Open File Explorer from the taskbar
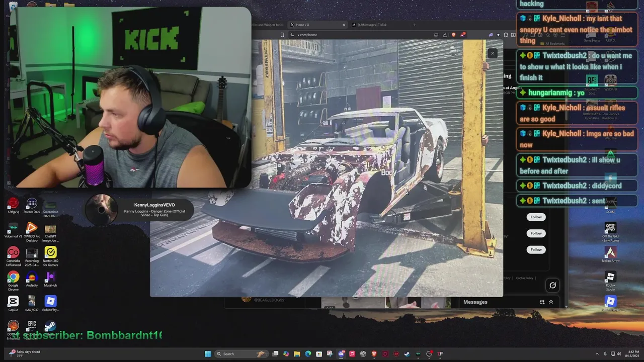Image resolution: width=644 pixels, height=362 pixels. pyautogui.click(x=297, y=354)
